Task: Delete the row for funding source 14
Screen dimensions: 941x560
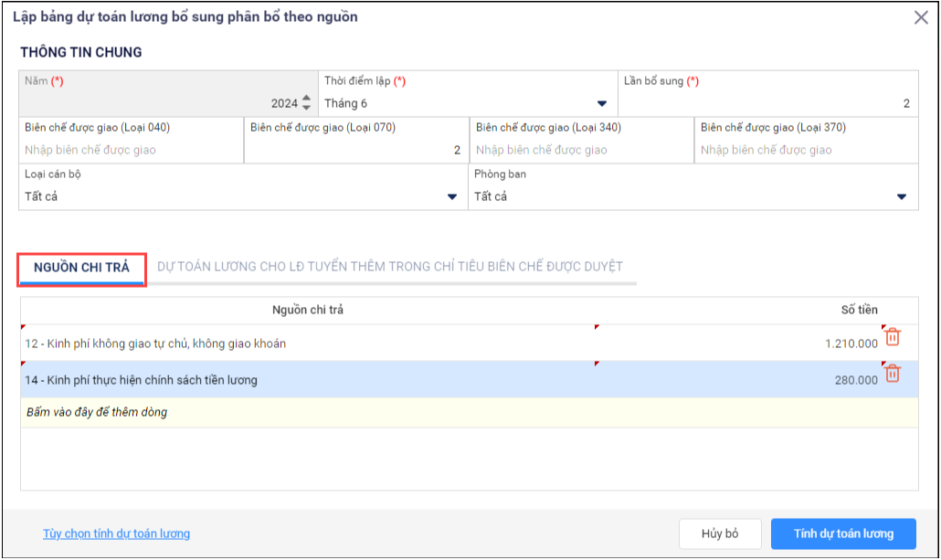Action: pyautogui.click(x=893, y=374)
